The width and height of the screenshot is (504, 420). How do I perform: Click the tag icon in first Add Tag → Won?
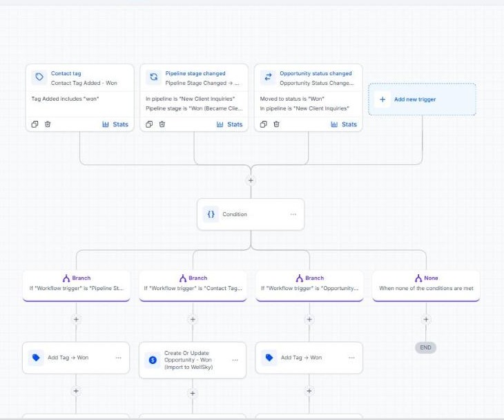point(36,358)
